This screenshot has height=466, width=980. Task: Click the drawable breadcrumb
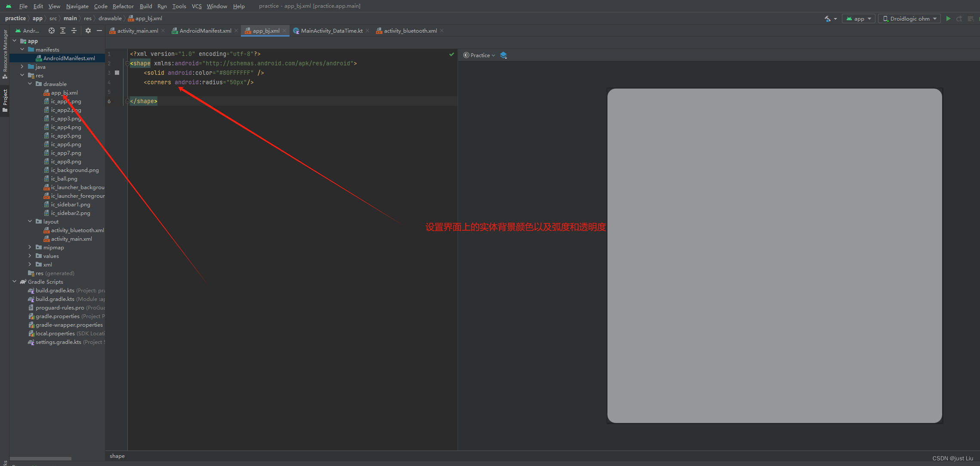[x=110, y=18]
